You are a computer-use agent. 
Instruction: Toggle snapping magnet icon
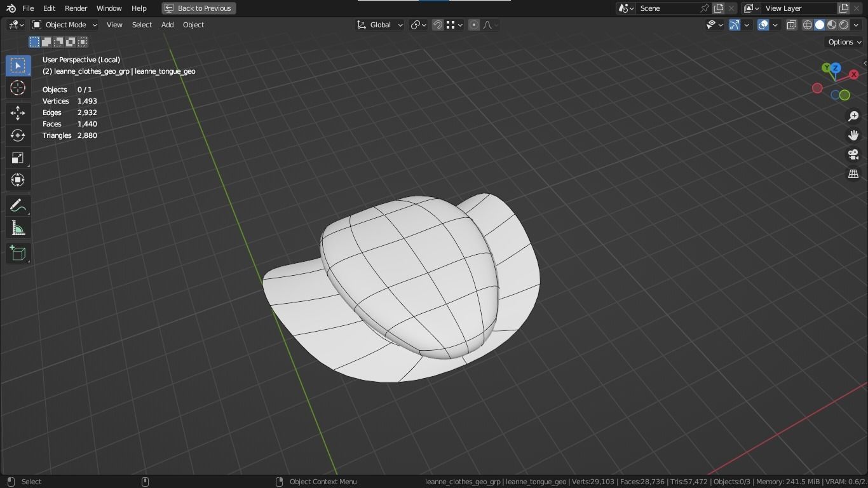437,25
